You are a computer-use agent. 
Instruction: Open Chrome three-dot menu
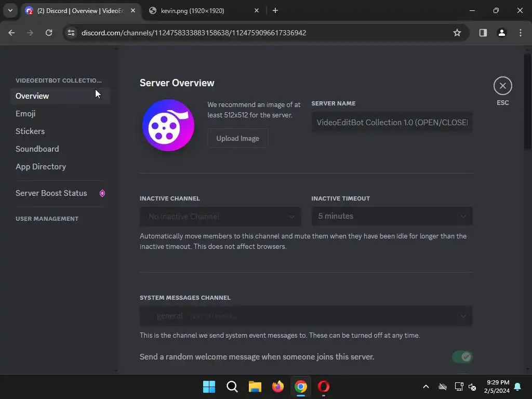click(521, 33)
